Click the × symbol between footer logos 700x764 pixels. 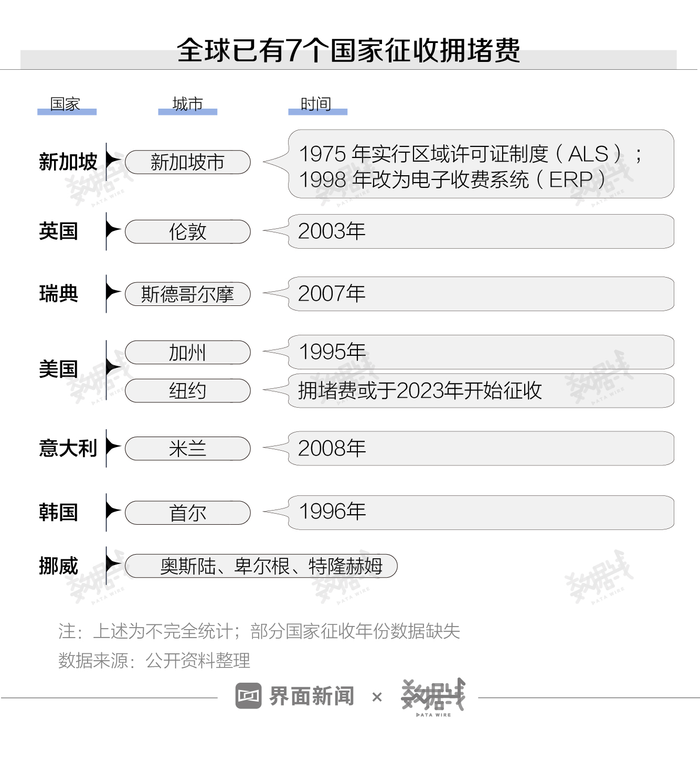[x=377, y=697]
